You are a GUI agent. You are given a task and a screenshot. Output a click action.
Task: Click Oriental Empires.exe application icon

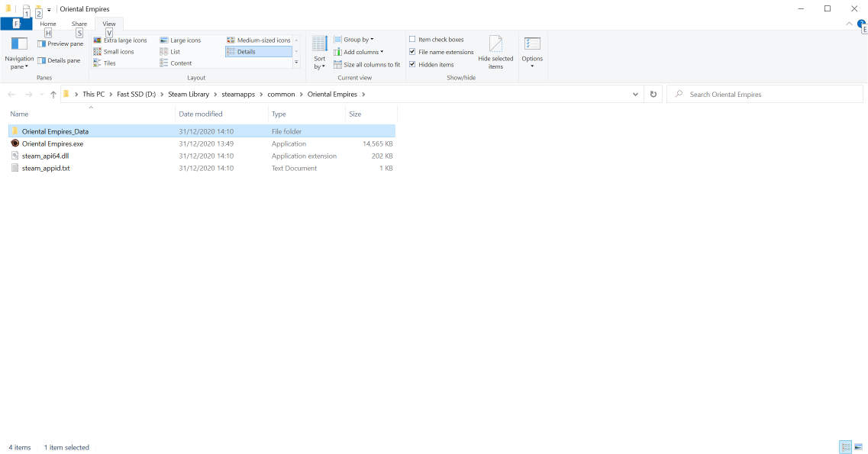[x=15, y=143]
